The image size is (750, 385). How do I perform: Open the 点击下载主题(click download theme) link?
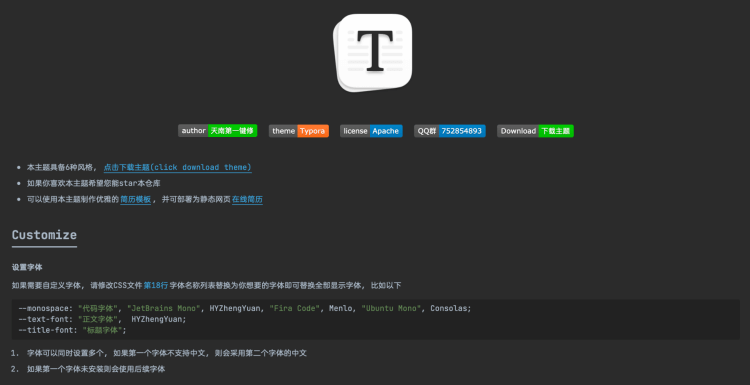pos(177,167)
